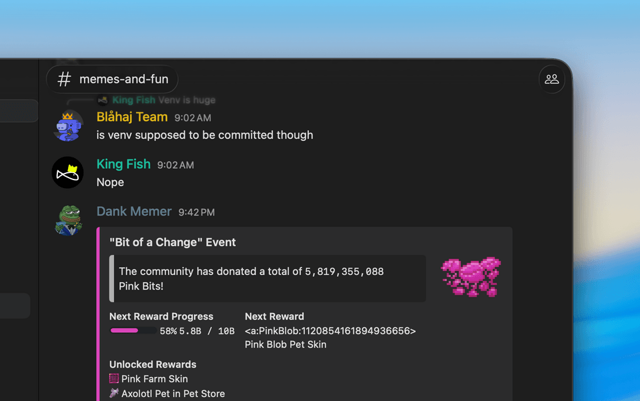The image size is (640, 401).
Task: Open Dank Memer's frog avatar
Action: [x=68, y=221]
